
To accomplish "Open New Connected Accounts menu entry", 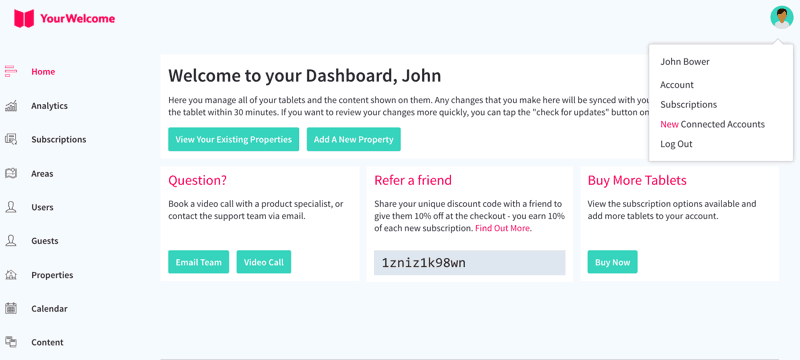I will click(x=712, y=124).
